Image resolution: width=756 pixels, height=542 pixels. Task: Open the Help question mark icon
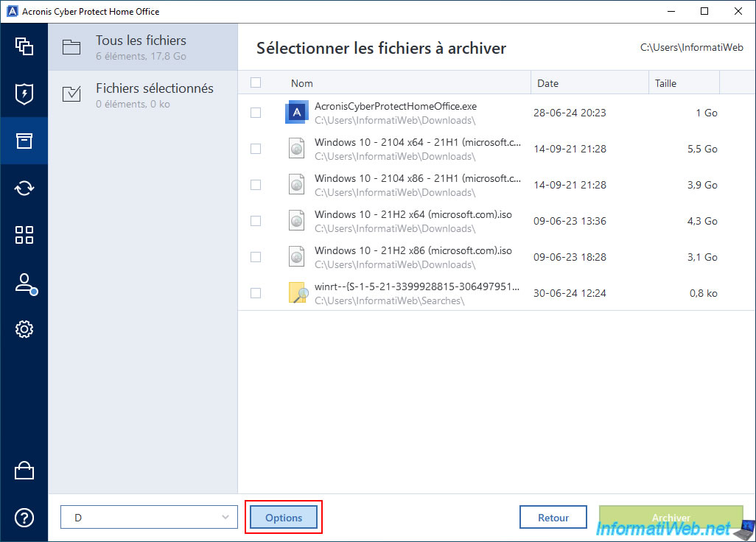[x=24, y=518]
